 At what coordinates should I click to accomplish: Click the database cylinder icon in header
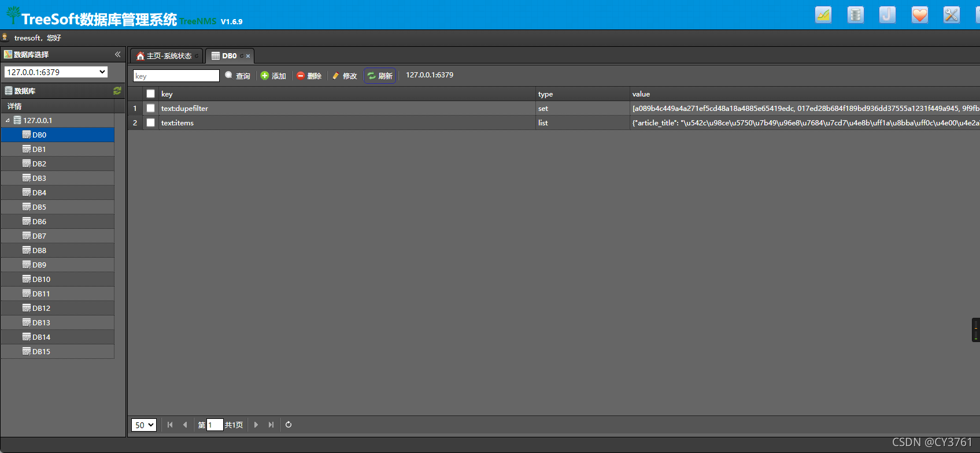coord(856,15)
